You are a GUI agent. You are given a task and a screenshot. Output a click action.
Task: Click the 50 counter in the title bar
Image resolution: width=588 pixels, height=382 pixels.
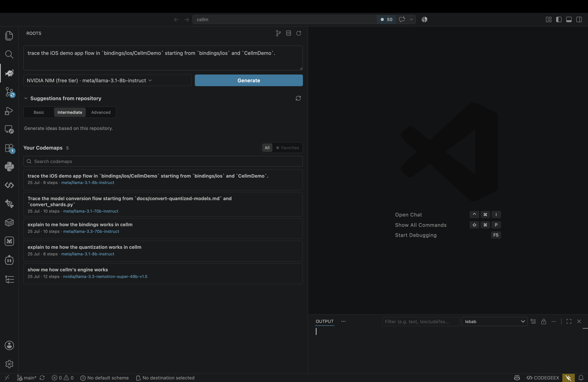[387, 19]
